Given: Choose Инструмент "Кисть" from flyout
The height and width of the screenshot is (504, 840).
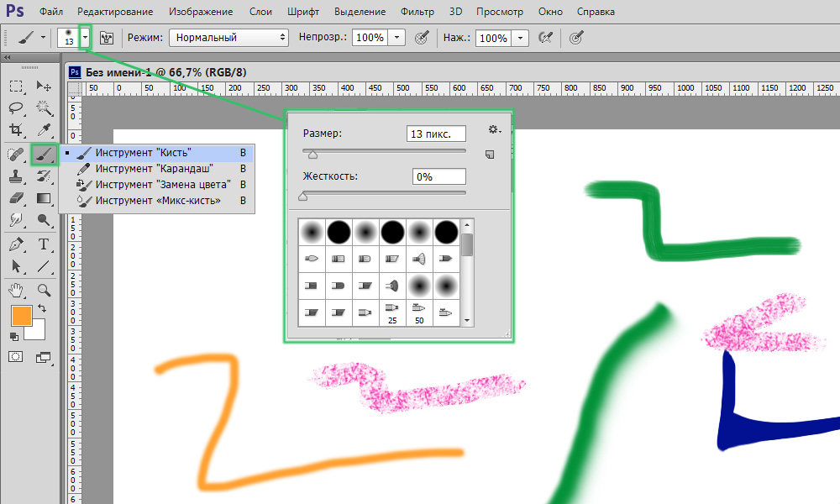Looking at the screenshot, I should [x=156, y=153].
